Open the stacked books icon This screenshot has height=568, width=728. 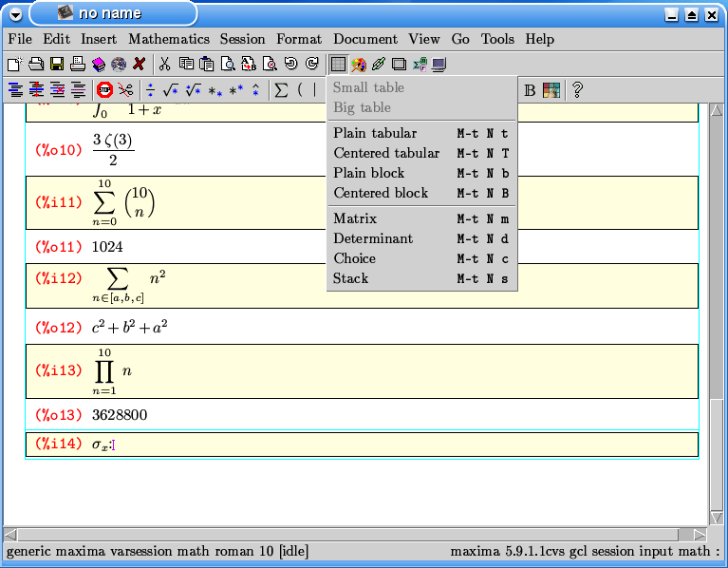99,64
